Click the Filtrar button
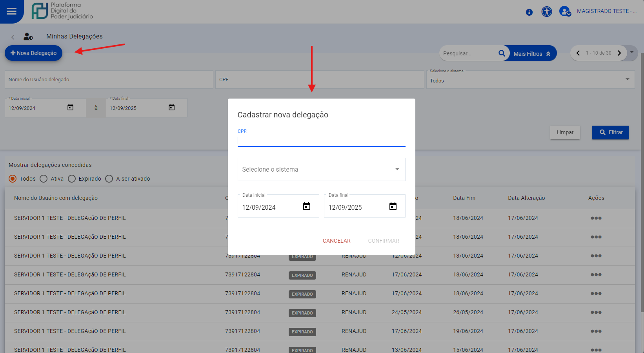The width and height of the screenshot is (644, 353). pos(610,133)
